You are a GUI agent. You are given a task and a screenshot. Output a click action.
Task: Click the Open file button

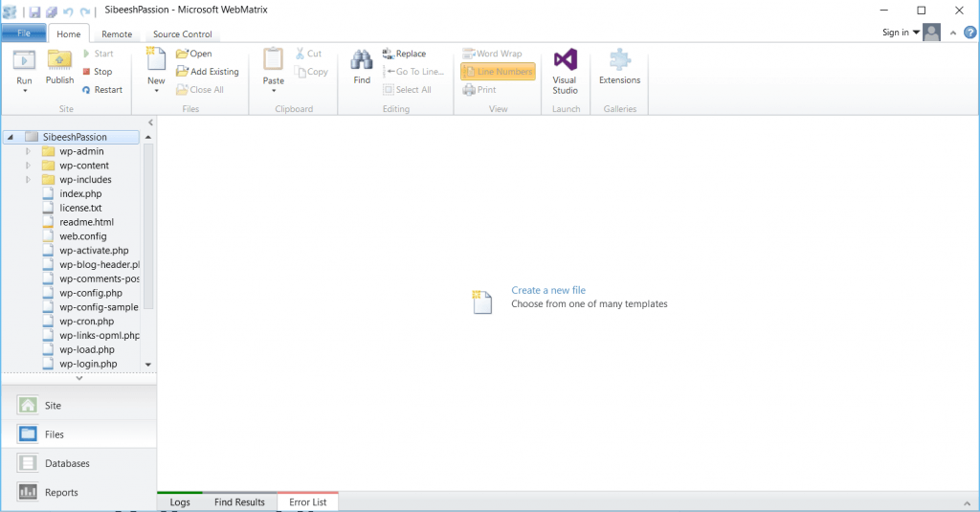pos(193,54)
